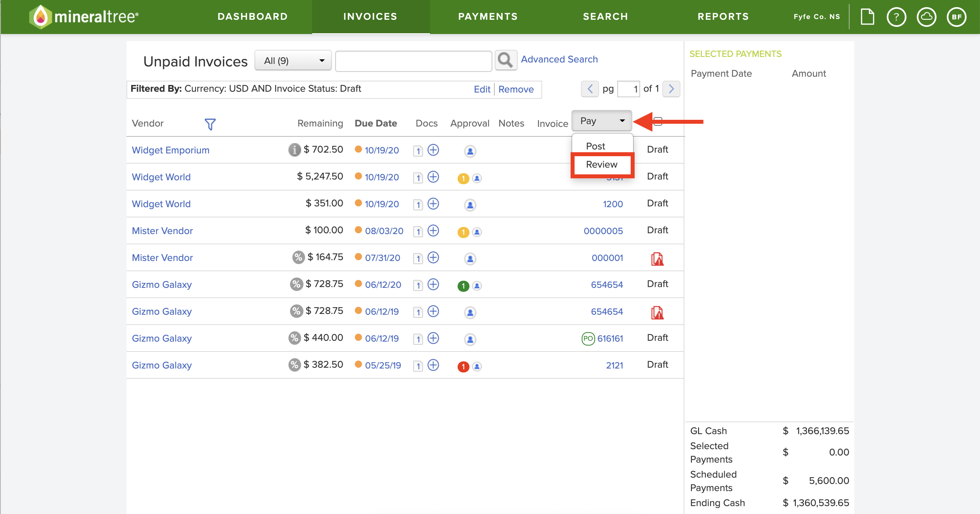Remove the current filter
This screenshot has height=514, width=980.
pyautogui.click(x=516, y=89)
